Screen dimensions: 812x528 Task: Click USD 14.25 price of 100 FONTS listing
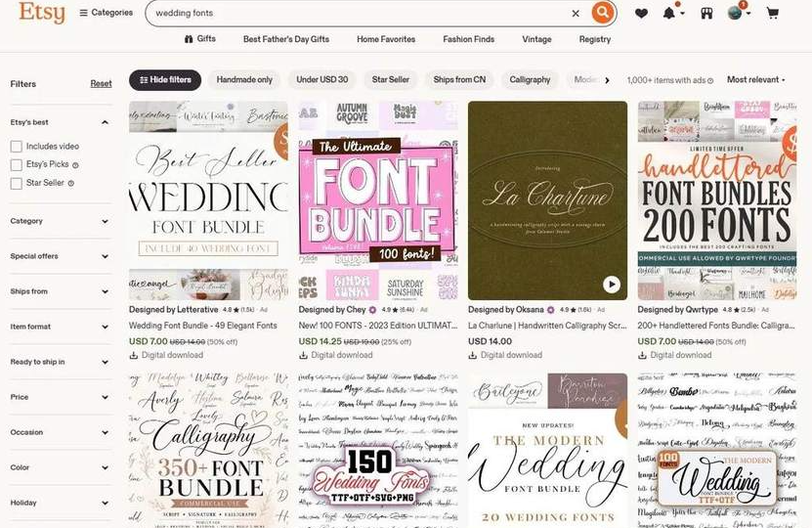coord(321,341)
